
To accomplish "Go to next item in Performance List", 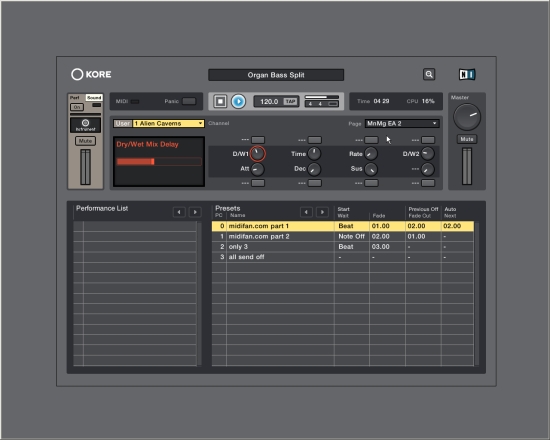I will tap(195, 212).
